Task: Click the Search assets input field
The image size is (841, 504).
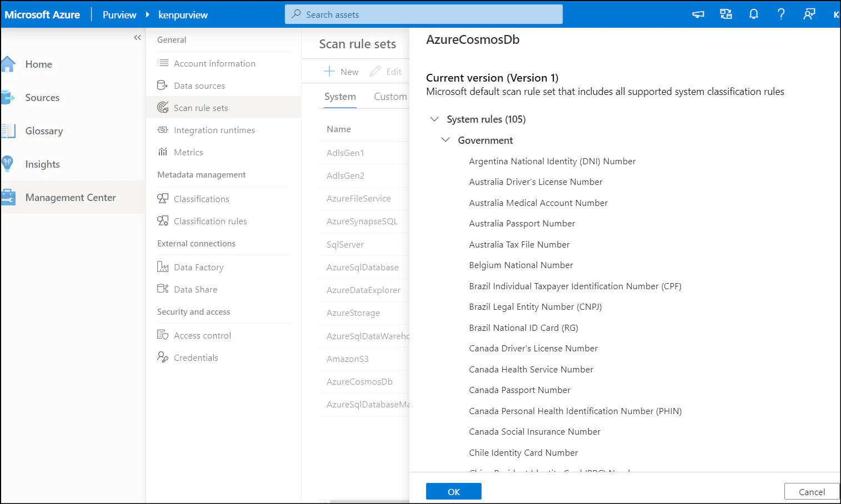Action: pyautogui.click(x=424, y=14)
